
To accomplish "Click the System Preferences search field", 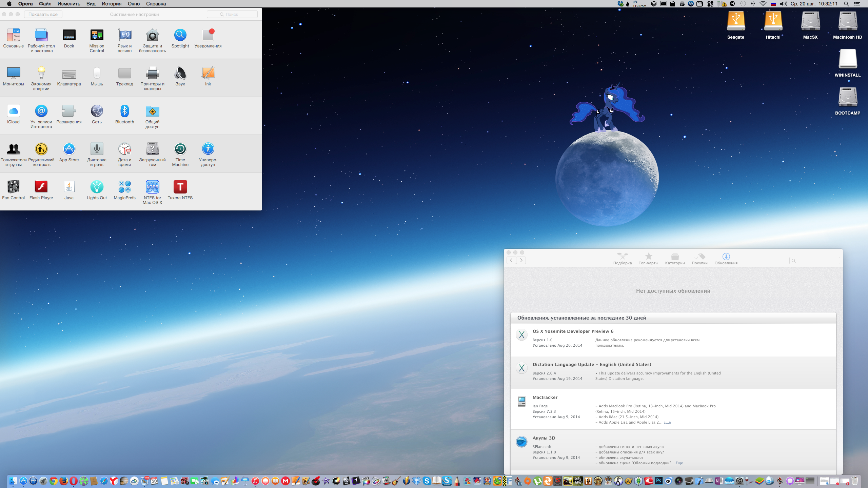I will pyautogui.click(x=232, y=14).
